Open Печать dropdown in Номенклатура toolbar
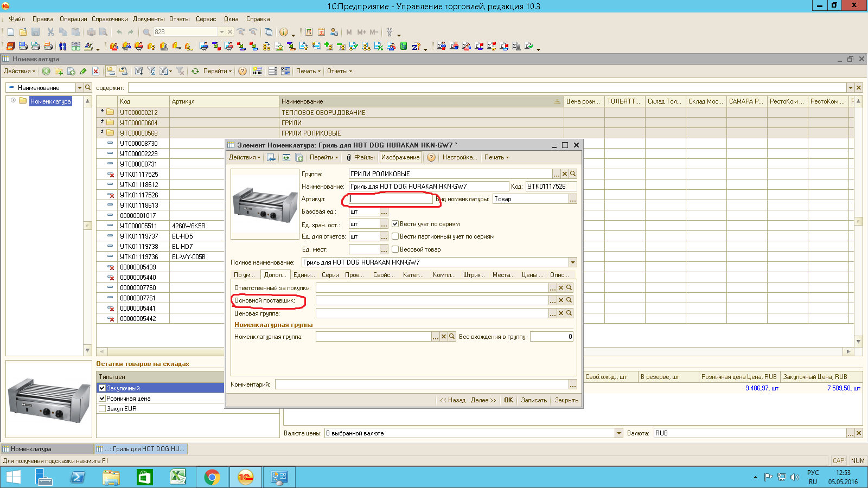This screenshot has width=868, height=488. coord(308,71)
